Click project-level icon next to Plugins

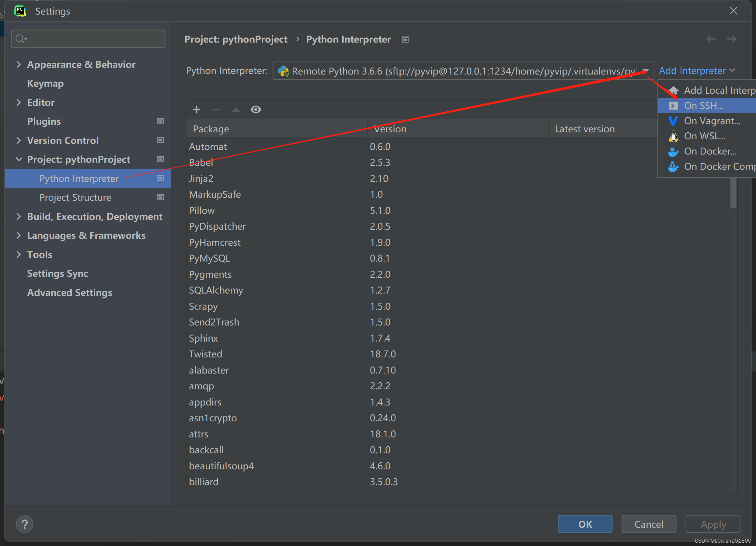pos(160,121)
